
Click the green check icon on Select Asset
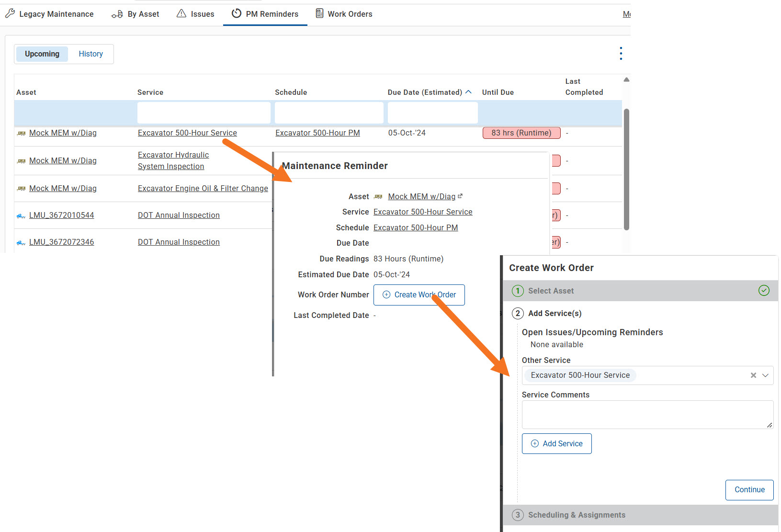tap(764, 291)
